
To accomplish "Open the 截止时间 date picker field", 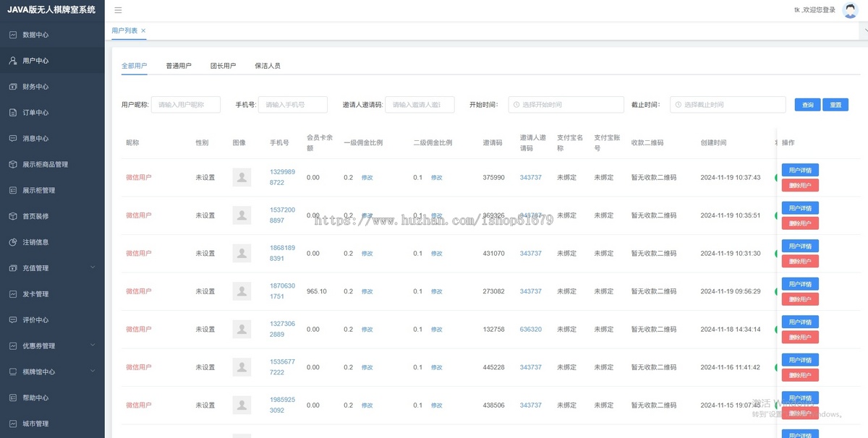I will coord(728,105).
